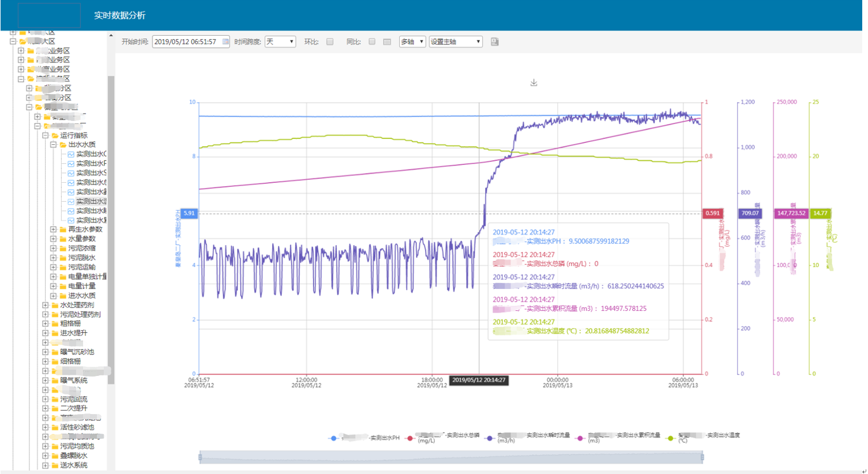
Task: Click the start time input field
Action: [186, 42]
